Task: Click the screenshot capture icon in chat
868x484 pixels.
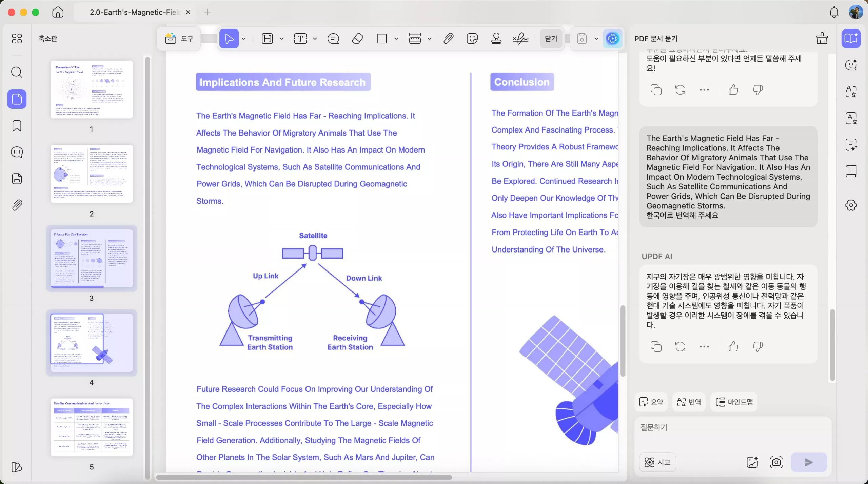Action: tap(776, 462)
